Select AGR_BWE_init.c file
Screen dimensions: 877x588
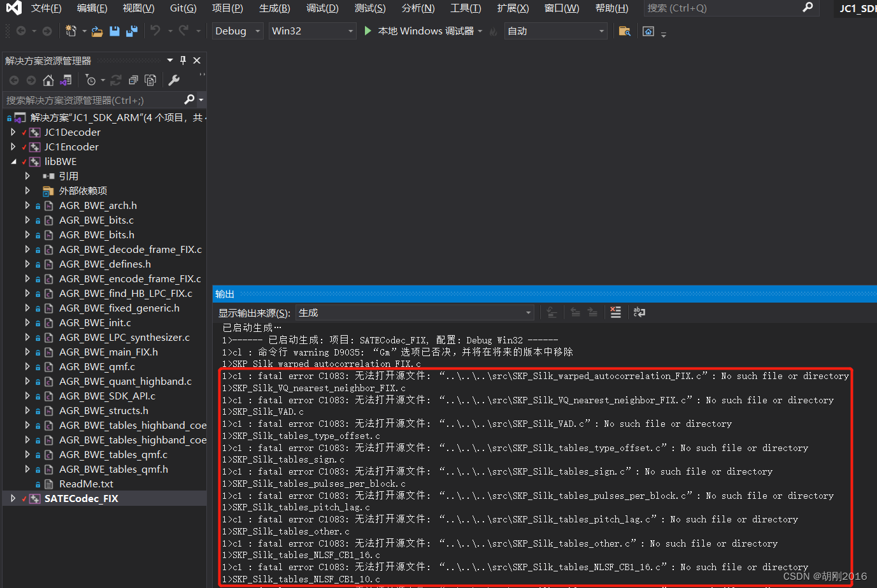click(95, 322)
